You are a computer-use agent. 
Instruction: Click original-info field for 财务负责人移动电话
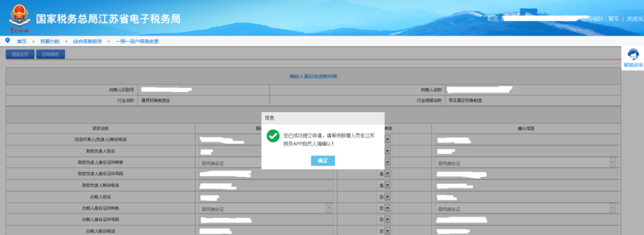265,185
